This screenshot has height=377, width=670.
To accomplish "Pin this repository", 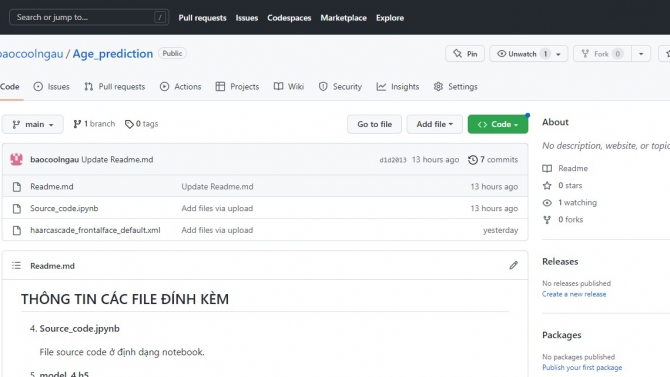I will (x=465, y=54).
